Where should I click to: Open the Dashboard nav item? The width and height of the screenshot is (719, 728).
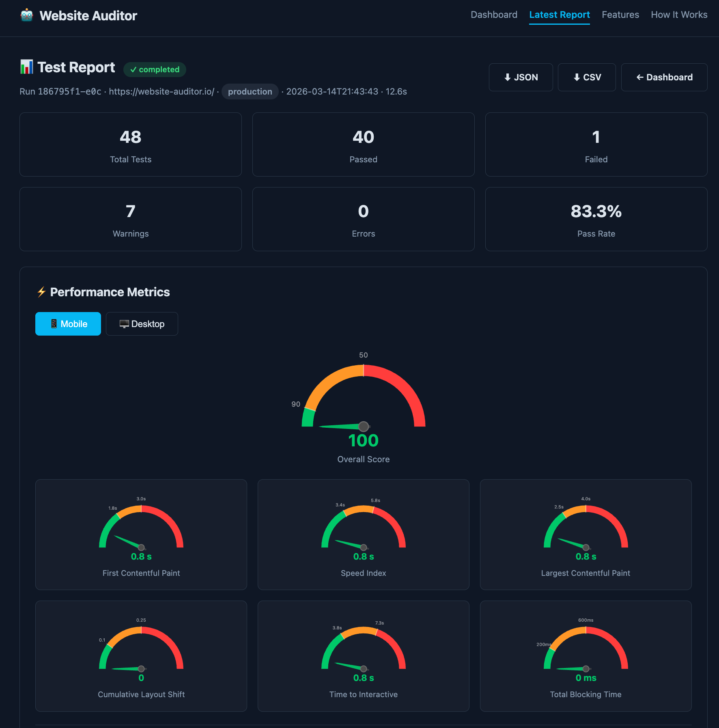click(x=494, y=15)
